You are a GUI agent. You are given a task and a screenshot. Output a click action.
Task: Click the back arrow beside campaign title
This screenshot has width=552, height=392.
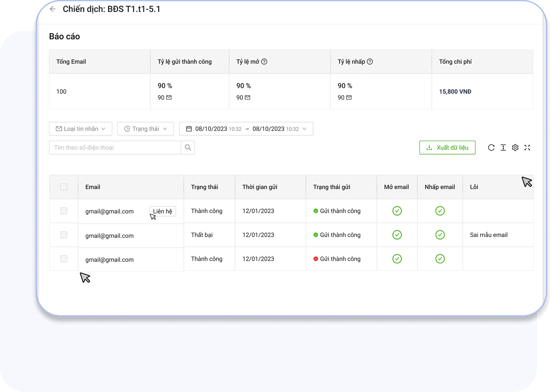click(x=53, y=9)
